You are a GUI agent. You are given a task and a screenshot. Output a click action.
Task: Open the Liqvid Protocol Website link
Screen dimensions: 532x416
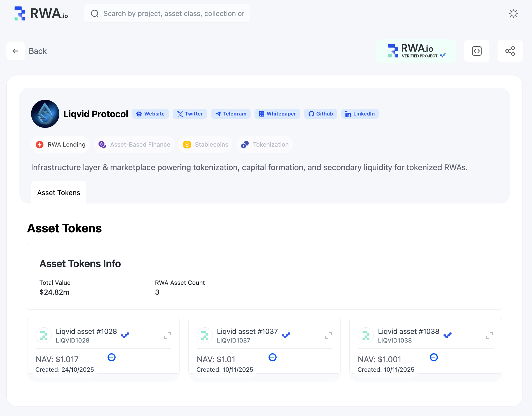pyautogui.click(x=150, y=114)
